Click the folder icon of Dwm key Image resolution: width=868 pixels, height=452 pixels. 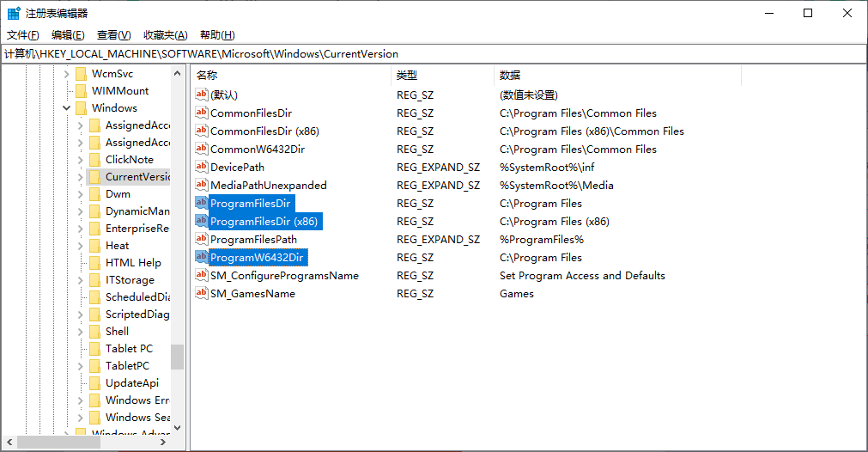94,194
